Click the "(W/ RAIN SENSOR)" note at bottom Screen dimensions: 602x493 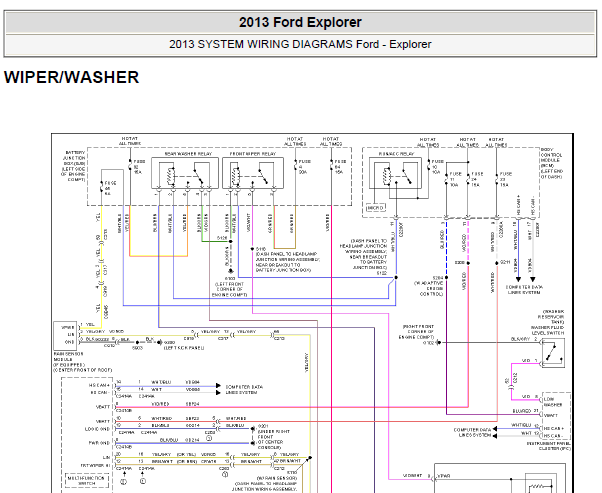pos(276,478)
